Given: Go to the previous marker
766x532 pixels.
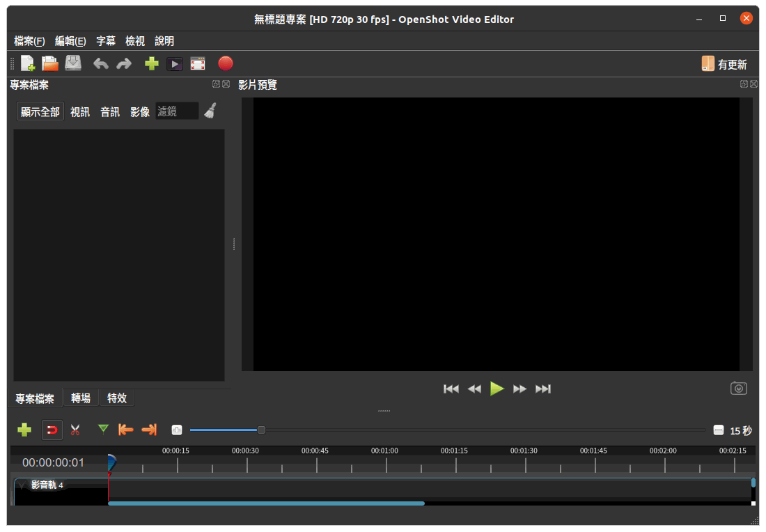Looking at the screenshot, I should 125,430.
